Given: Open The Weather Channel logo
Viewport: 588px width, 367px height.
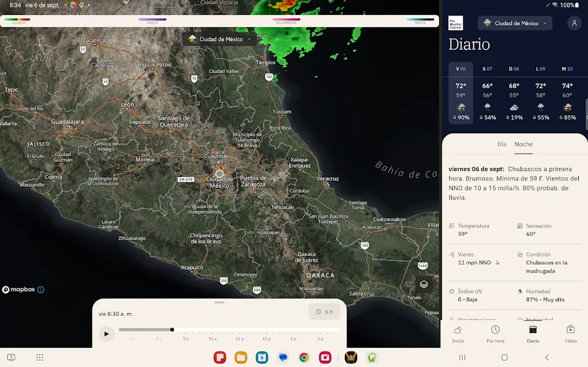Looking at the screenshot, I should [x=456, y=23].
